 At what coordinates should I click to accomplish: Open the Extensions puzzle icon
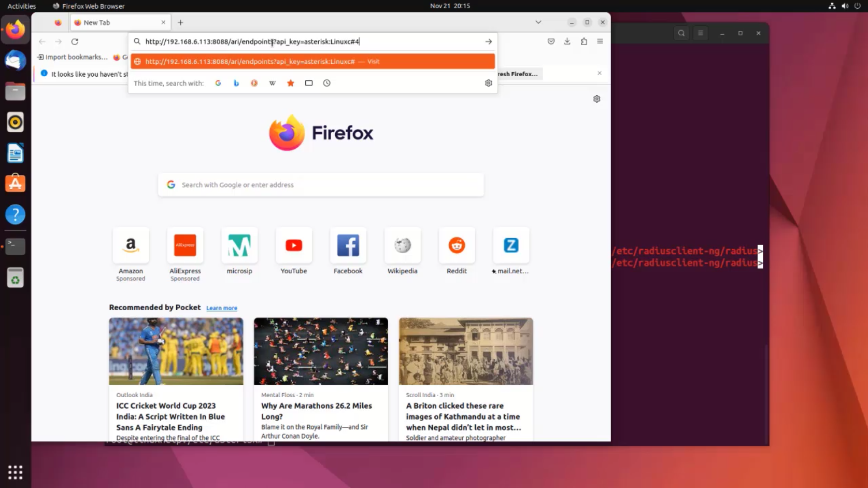[x=584, y=41]
